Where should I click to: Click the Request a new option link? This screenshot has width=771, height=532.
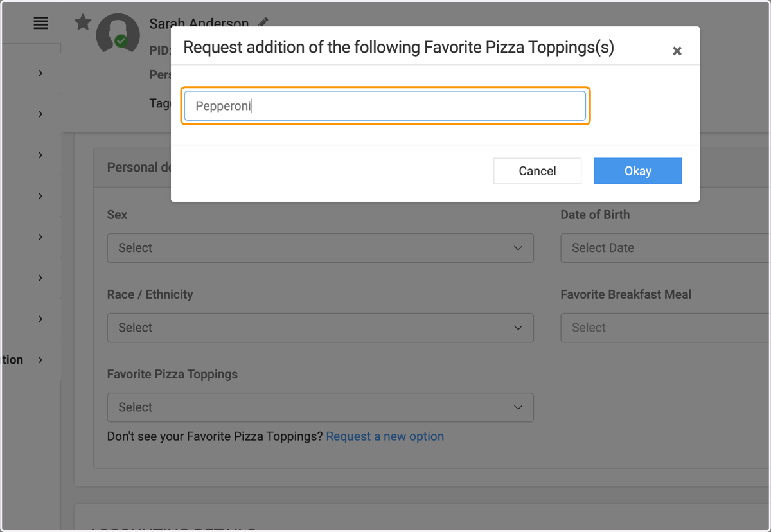click(x=385, y=436)
